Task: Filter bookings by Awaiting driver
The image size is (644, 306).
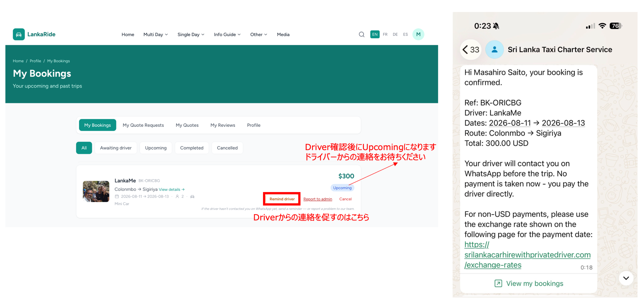Action: [116, 148]
